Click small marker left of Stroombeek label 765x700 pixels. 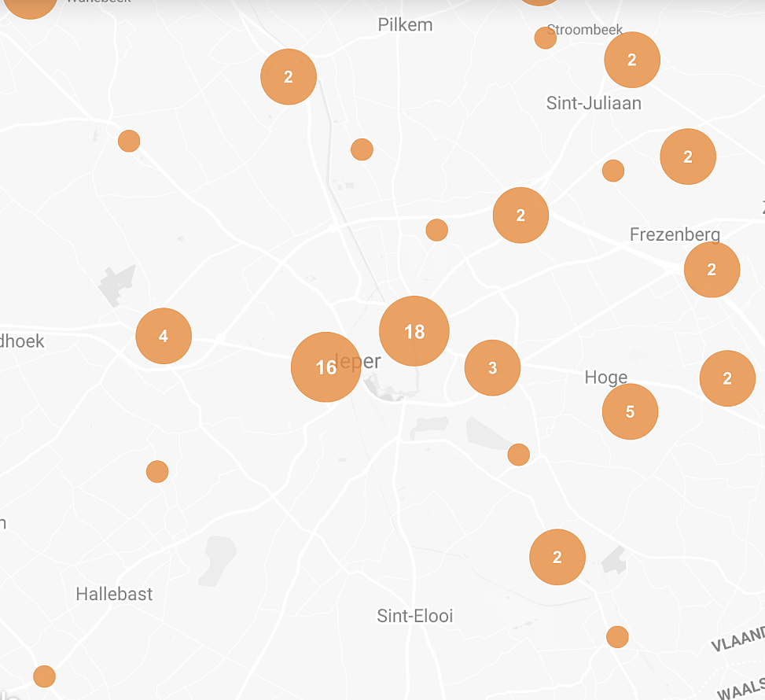(545, 38)
